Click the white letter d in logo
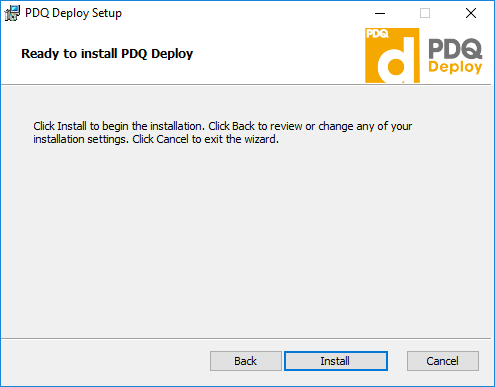The image size is (495, 387). (x=397, y=60)
